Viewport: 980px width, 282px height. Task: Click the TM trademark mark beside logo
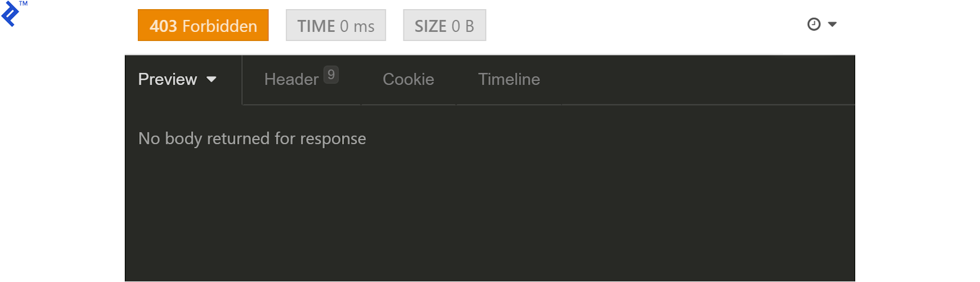pos(23,3)
